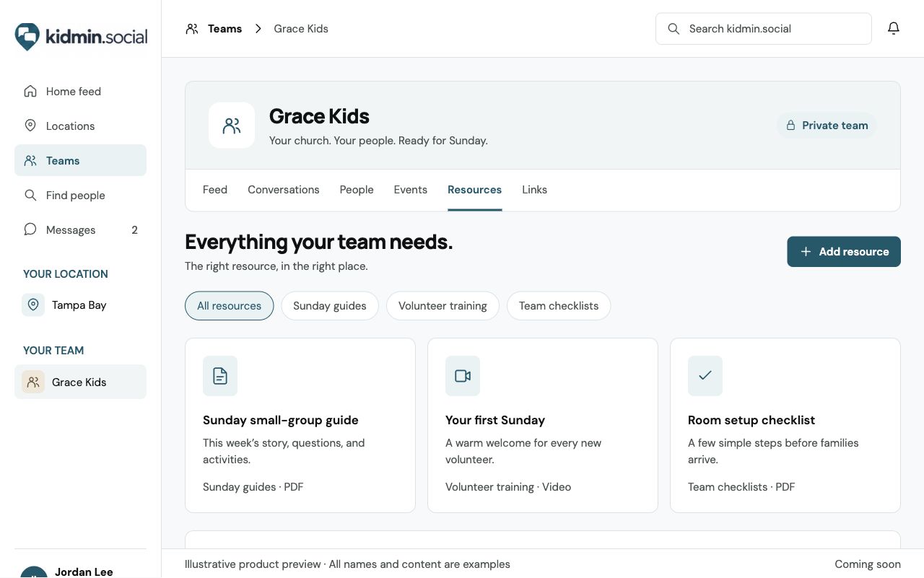Select Tampa Bay location in sidebar
The height and width of the screenshot is (578, 924).
[80, 305]
